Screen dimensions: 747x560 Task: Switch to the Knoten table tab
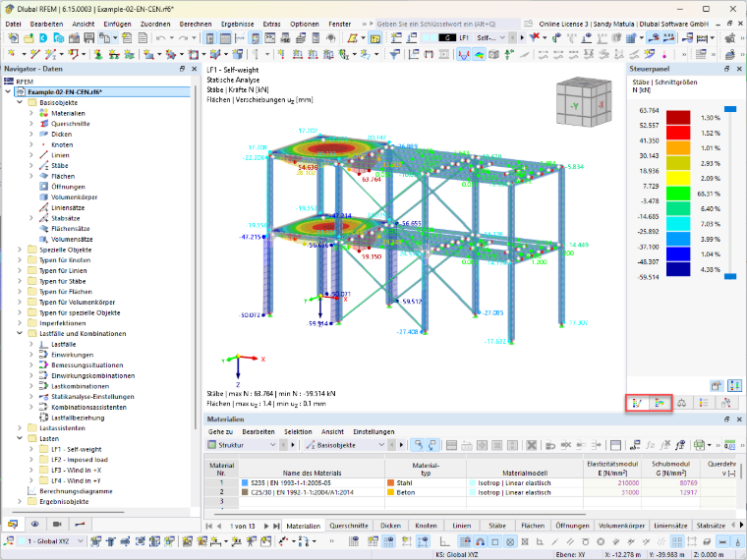(426, 526)
